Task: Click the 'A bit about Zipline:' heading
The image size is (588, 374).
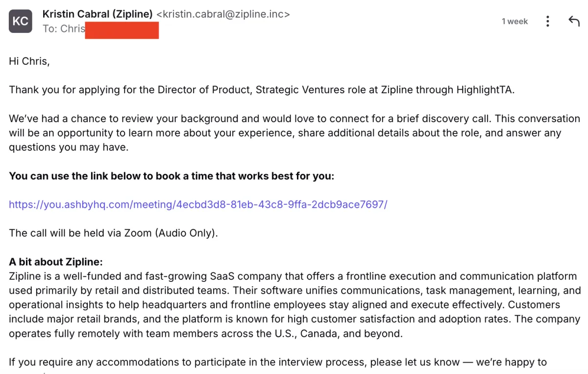Action: point(56,262)
